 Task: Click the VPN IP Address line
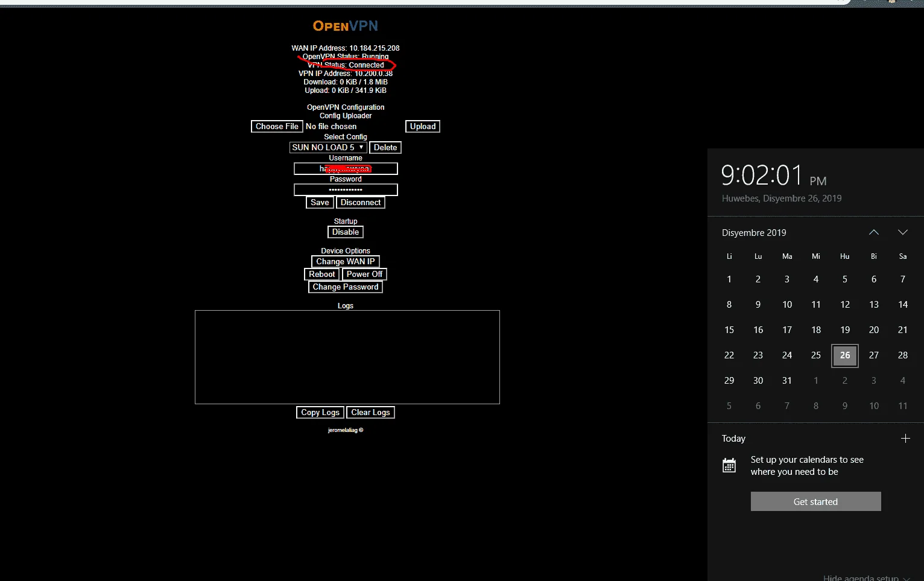point(346,74)
